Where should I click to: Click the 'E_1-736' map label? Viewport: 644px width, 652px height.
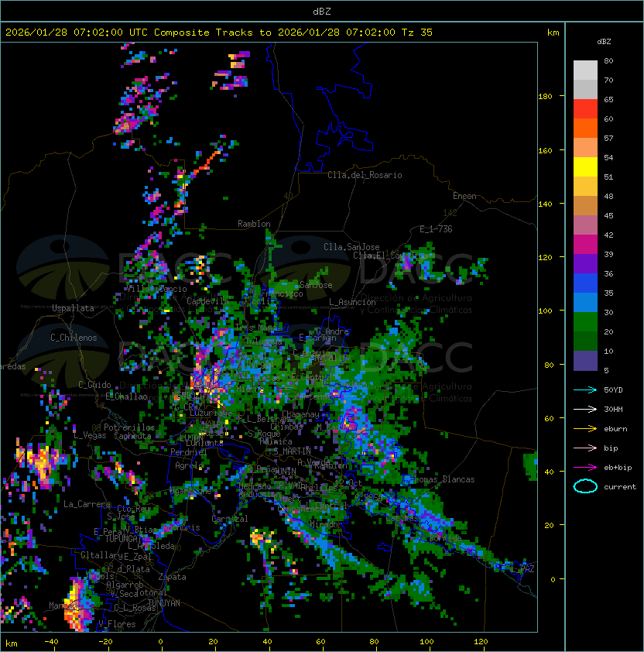point(436,229)
